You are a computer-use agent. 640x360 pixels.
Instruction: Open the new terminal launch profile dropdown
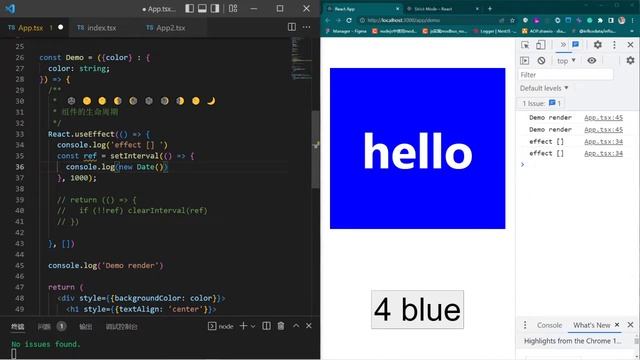point(253,326)
